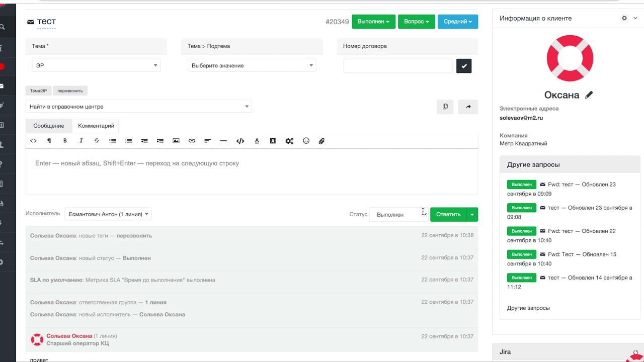Click the перезвонить tag
Viewport: 644px width, 362px height.
coord(70,91)
